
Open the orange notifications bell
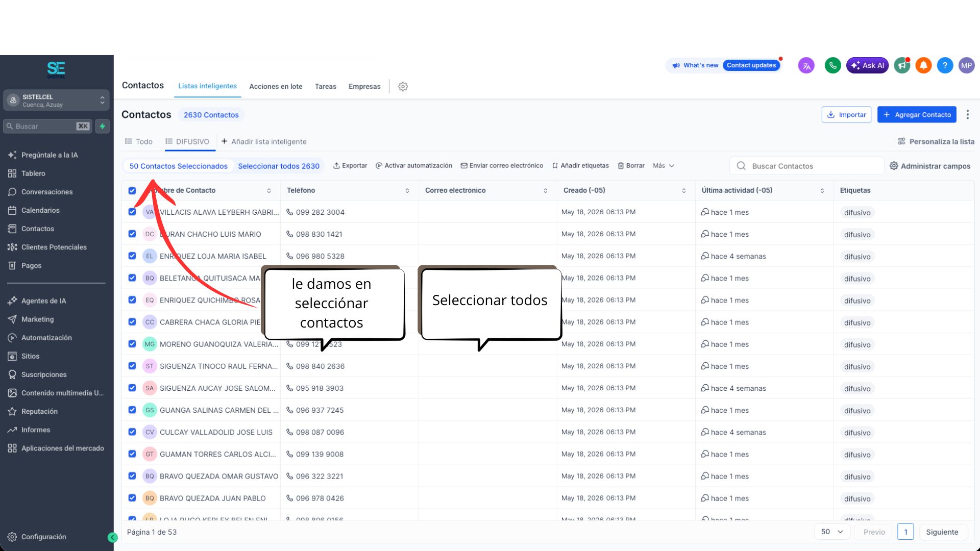click(x=923, y=65)
